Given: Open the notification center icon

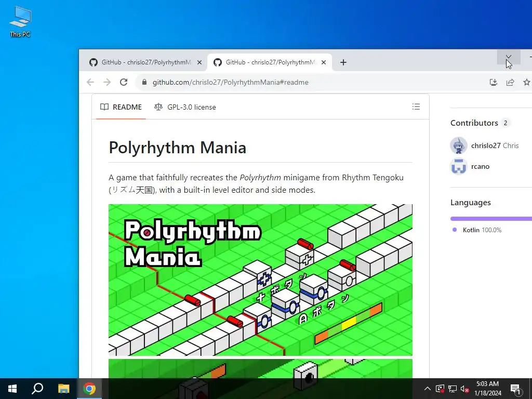Looking at the screenshot, I should point(515,389).
